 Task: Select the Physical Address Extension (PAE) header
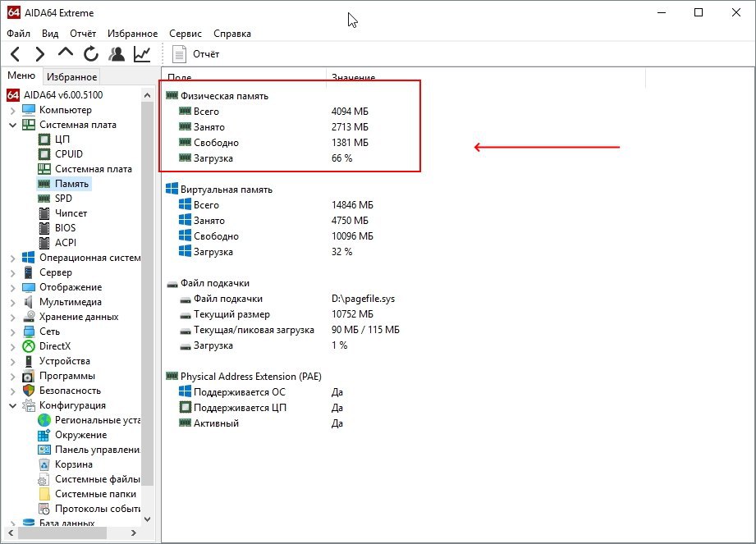pyautogui.click(x=244, y=377)
